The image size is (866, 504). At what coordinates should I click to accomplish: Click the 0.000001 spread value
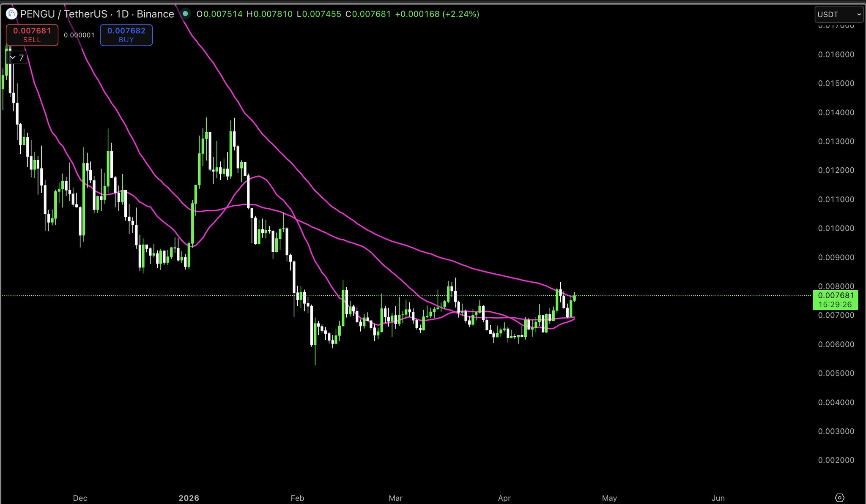(x=79, y=35)
